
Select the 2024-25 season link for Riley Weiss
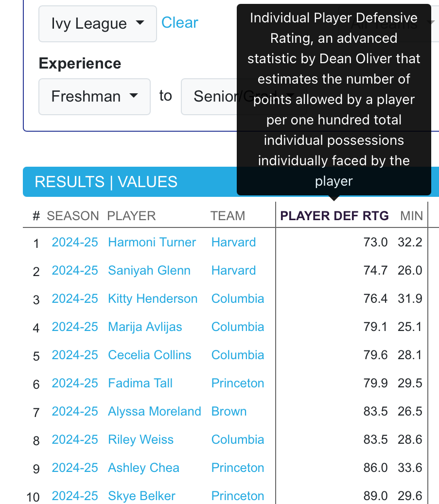[75, 440]
